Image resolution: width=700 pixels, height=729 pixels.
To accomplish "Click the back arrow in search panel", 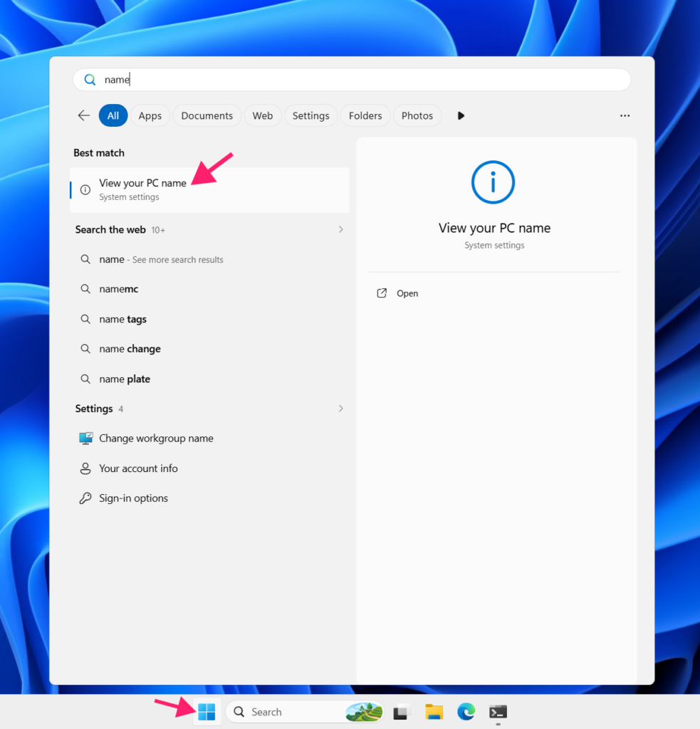I will (84, 115).
